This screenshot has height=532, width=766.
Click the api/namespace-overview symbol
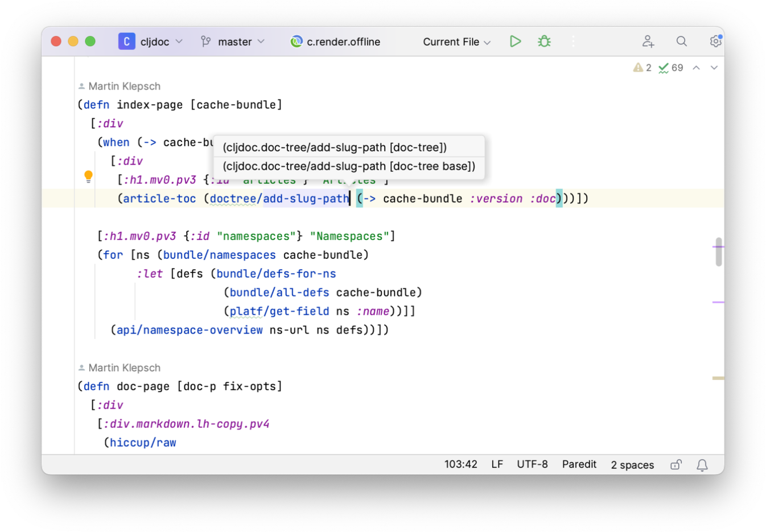(190, 330)
